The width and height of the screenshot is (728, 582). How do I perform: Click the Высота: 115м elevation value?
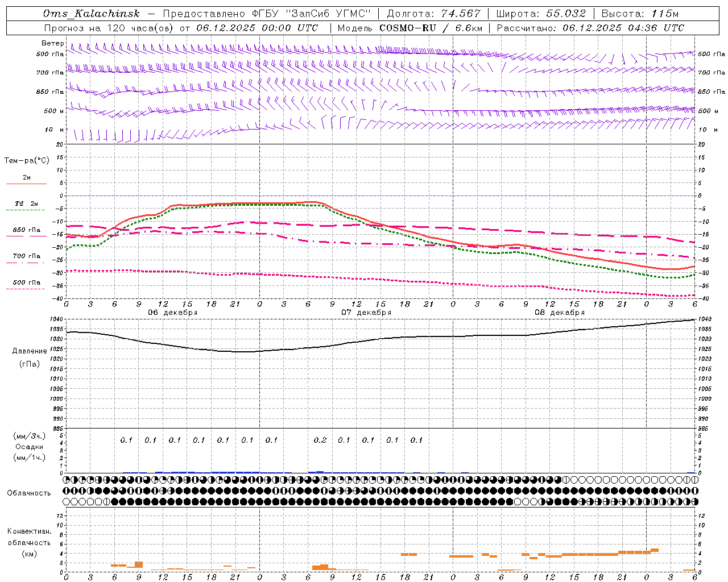(x=640, y=14)
